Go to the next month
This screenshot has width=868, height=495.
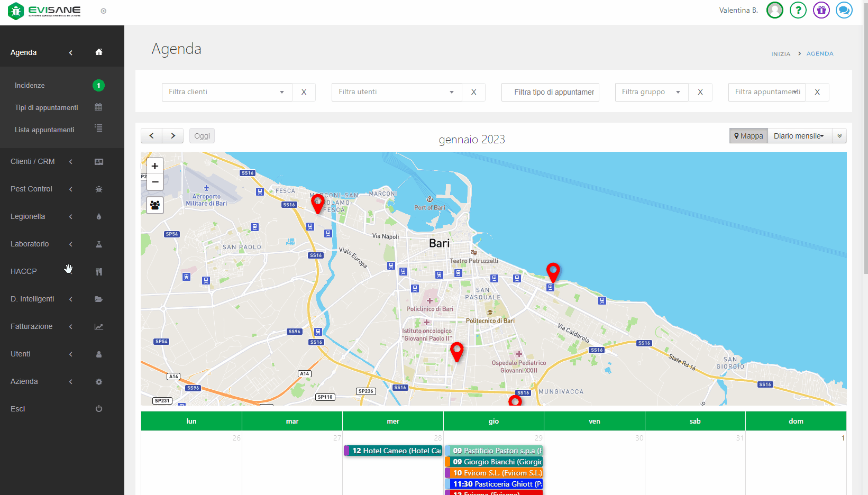[173, 136]
